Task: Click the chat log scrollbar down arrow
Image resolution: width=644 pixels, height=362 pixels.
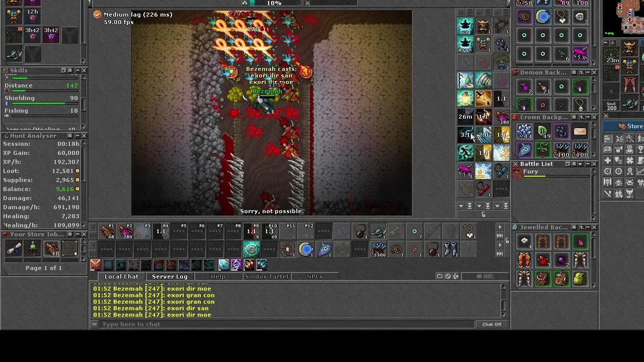Action: [504, 315]
